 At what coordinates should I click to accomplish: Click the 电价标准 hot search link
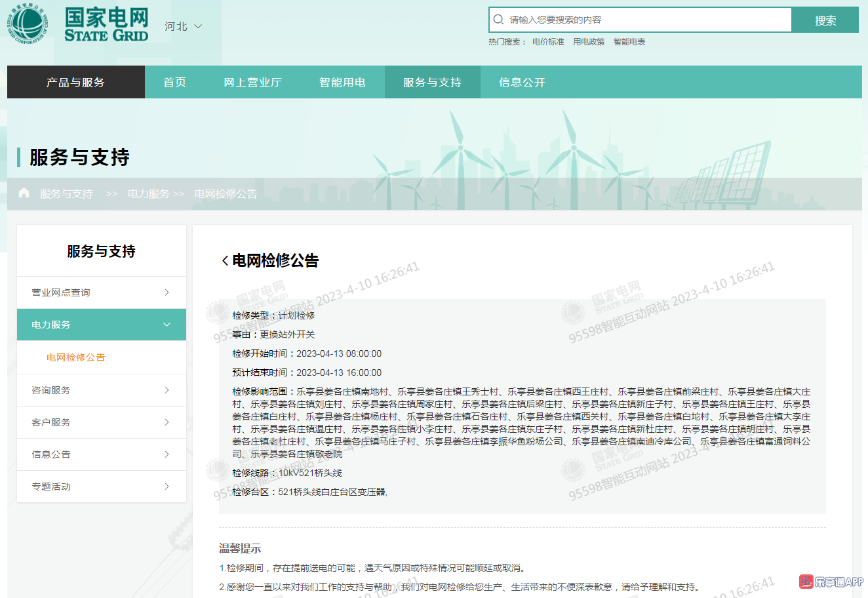548,42
